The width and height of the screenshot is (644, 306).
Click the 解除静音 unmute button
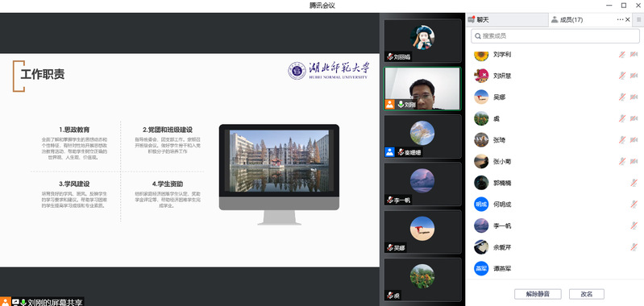pos(538,294)
